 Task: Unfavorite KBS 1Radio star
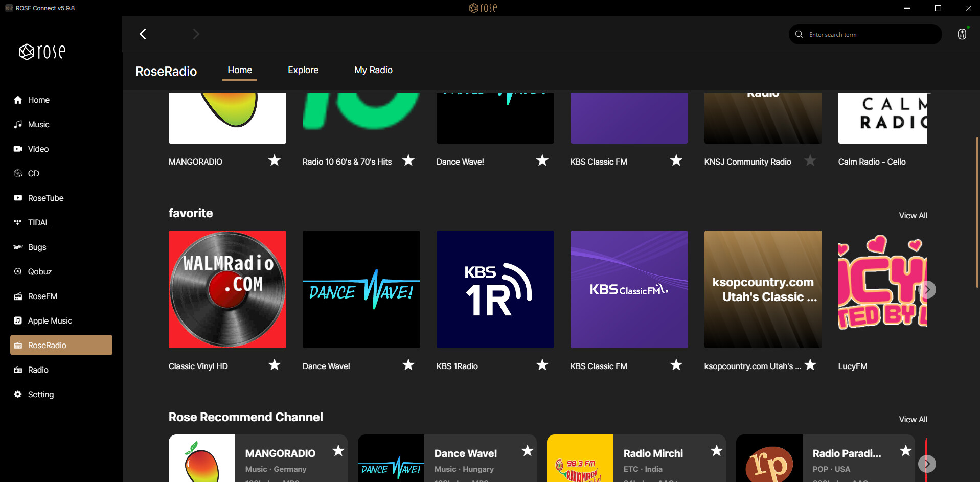542,365
